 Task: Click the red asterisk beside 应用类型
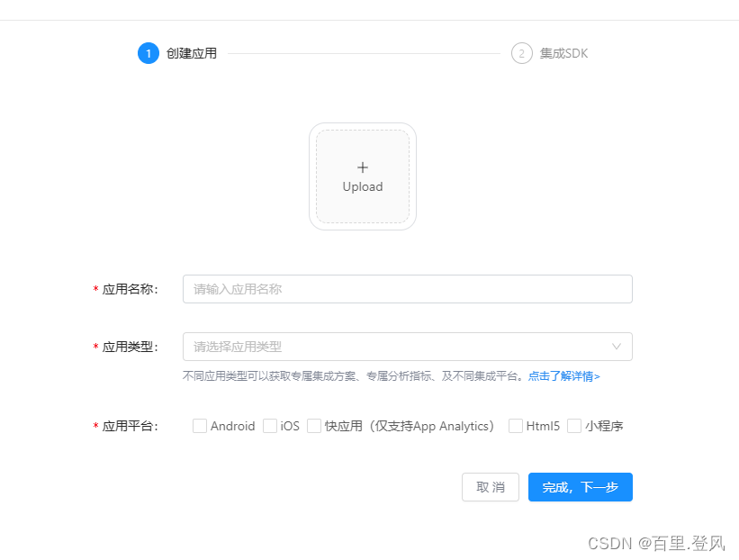coord(97,347)
